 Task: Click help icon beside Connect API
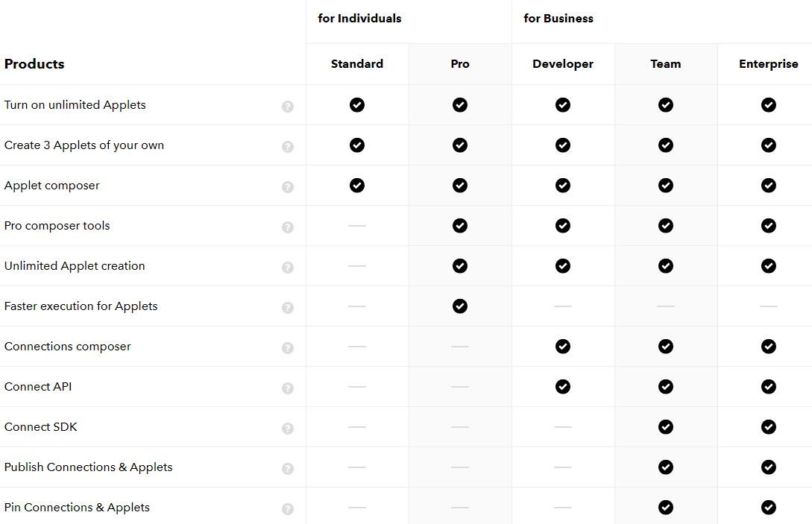pyautogui.click(x=288, y=388)
